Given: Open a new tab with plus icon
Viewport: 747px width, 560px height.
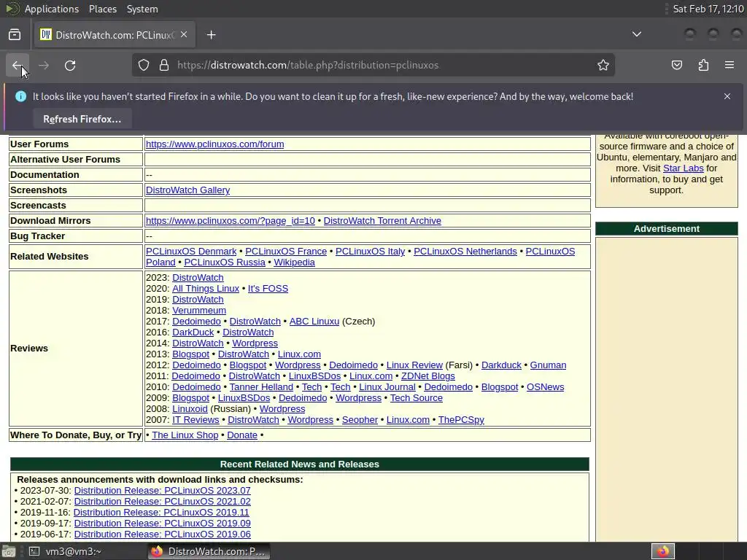Looking at the screenshot, I should pos(211,35).
